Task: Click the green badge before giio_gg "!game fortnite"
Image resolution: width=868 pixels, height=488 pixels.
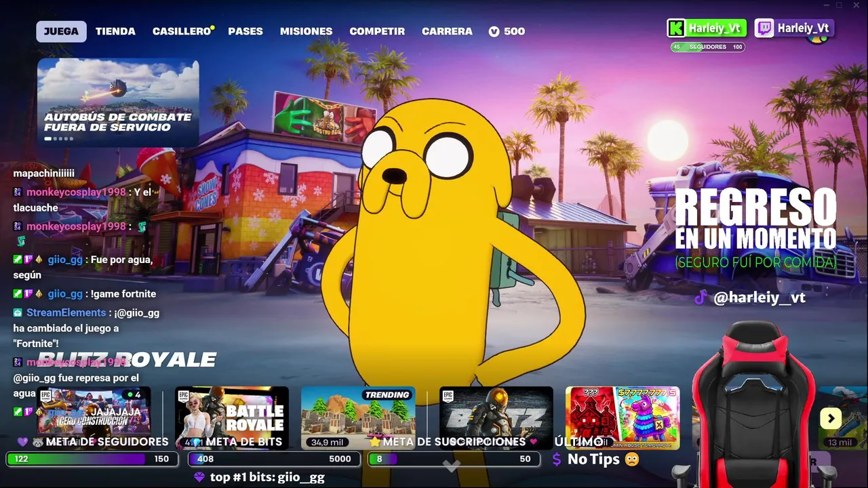Action: pos(18,293)
